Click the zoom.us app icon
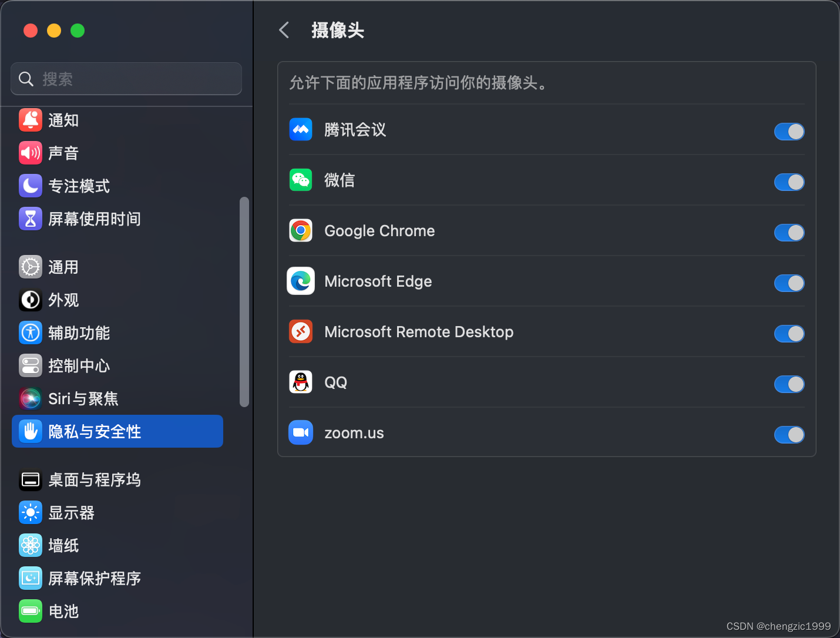The height and width of the screenshot is (638, 840). [x=301, y=432]
